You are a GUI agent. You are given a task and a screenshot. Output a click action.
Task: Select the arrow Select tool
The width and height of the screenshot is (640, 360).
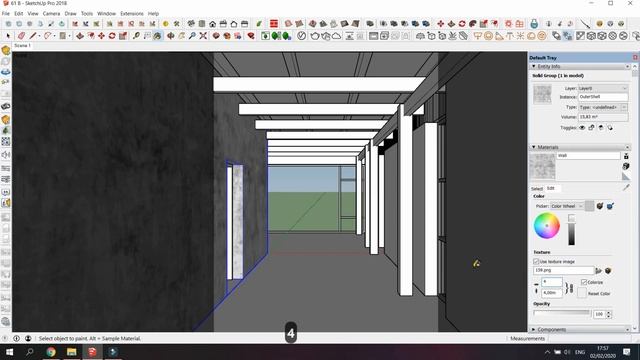[x=8, y=36]
